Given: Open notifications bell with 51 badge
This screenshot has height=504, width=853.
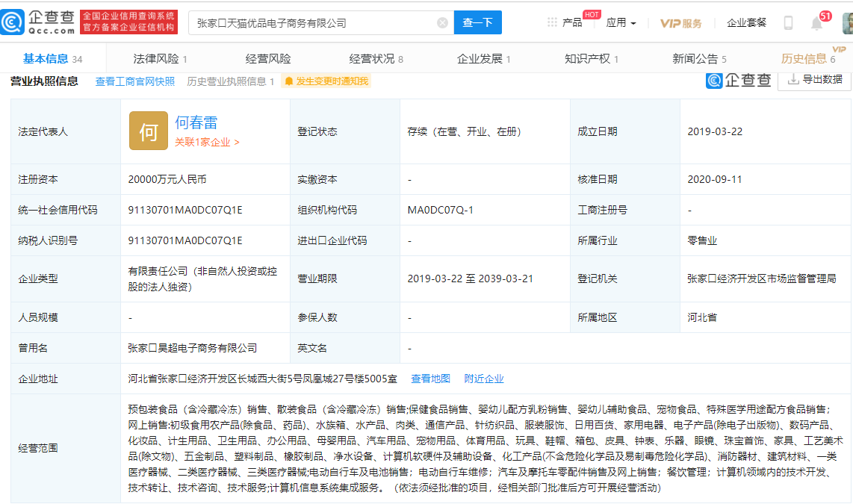Looking at the screenshot, I should pyautogui.click(x=817, y=23).
